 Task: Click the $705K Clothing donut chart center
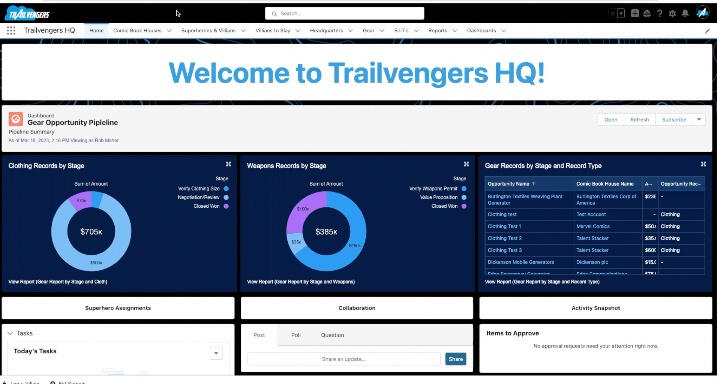[x=91, y=232]
